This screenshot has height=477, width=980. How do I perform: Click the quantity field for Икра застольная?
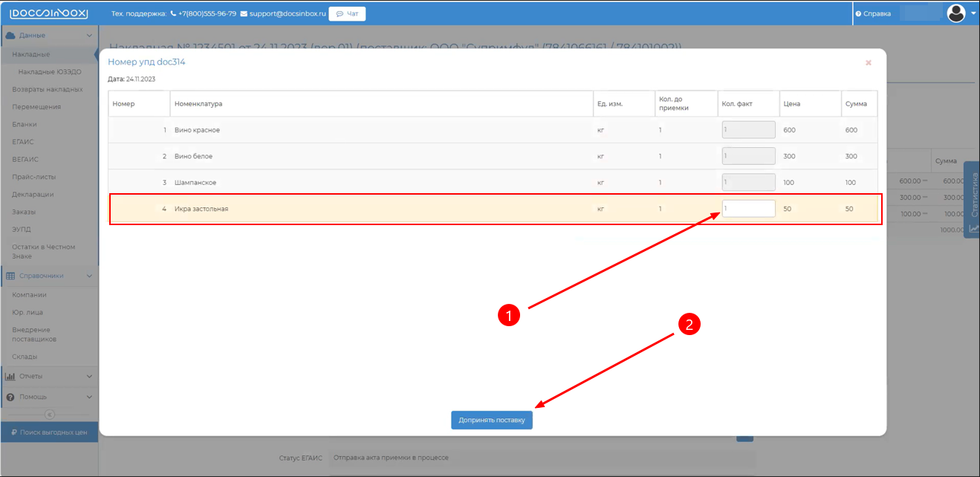click(748, 209)
